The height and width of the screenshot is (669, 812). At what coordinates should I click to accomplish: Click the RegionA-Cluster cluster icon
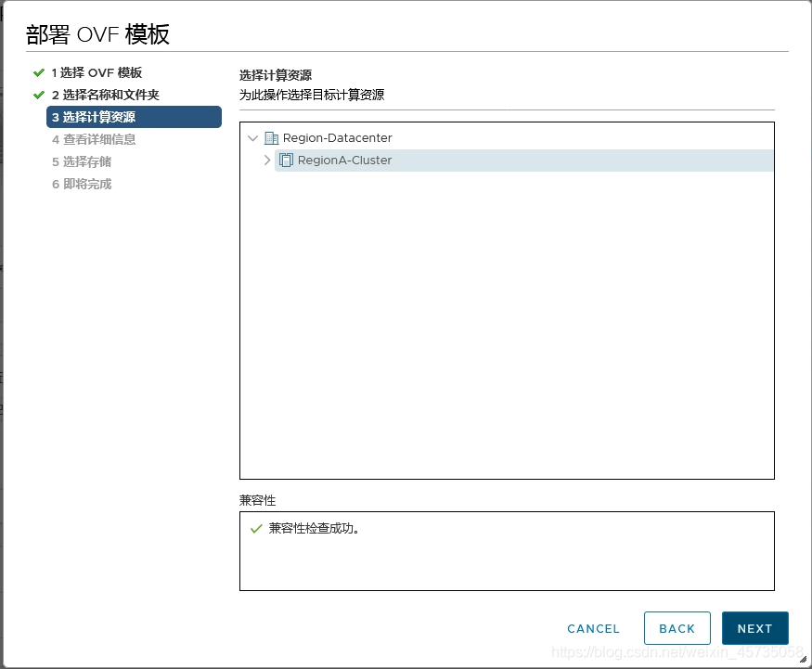pyautogui.click(x=287, y=160)
